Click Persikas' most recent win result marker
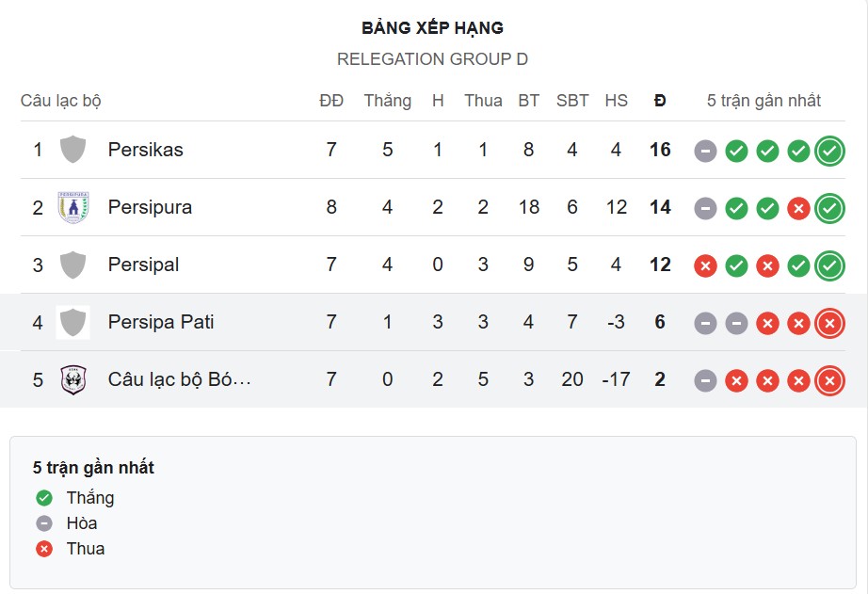868x594 pixels. click(829, 150)
